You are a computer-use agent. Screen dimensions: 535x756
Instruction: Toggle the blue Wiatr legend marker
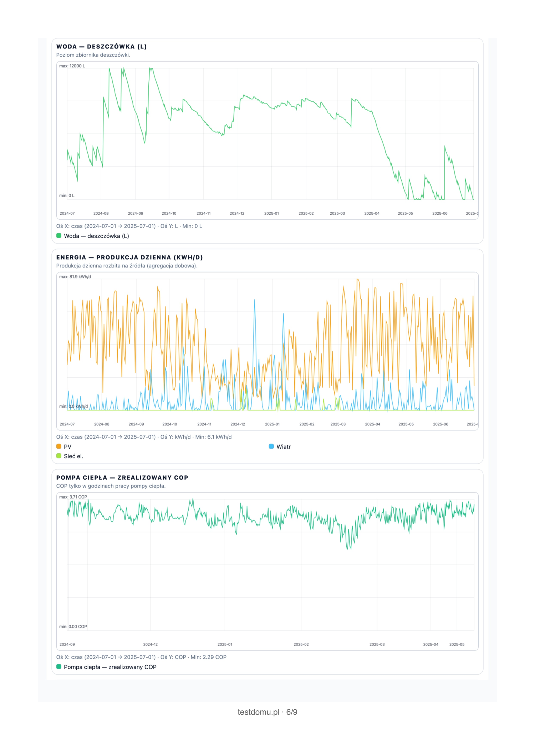tap(271, 446)
